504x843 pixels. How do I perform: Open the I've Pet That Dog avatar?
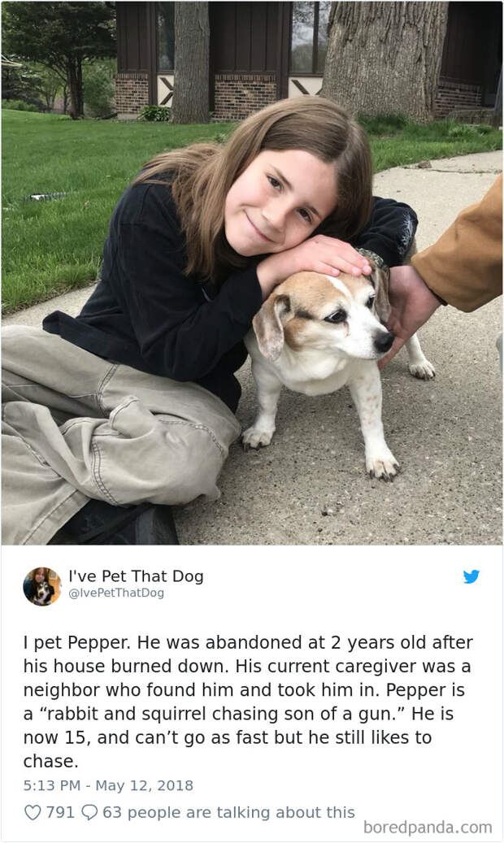42,586
